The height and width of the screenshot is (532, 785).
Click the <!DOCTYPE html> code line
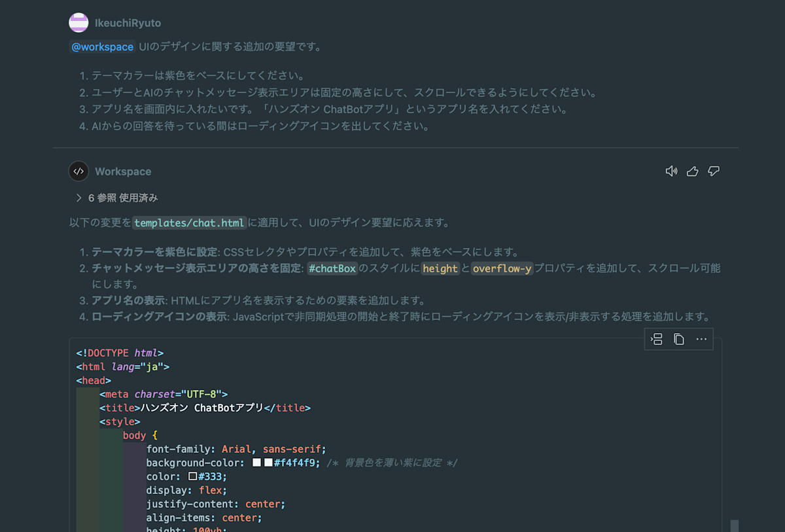[120, 353]
